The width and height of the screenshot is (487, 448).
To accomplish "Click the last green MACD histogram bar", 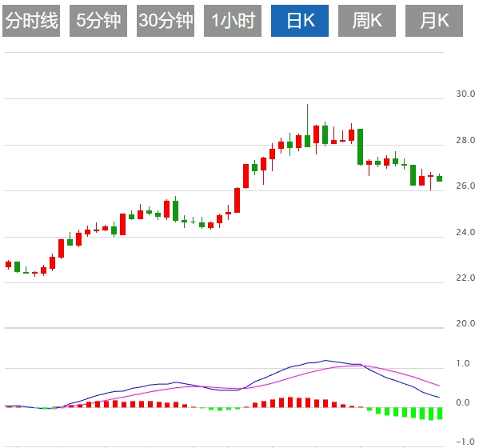I will tap(439, 413).
